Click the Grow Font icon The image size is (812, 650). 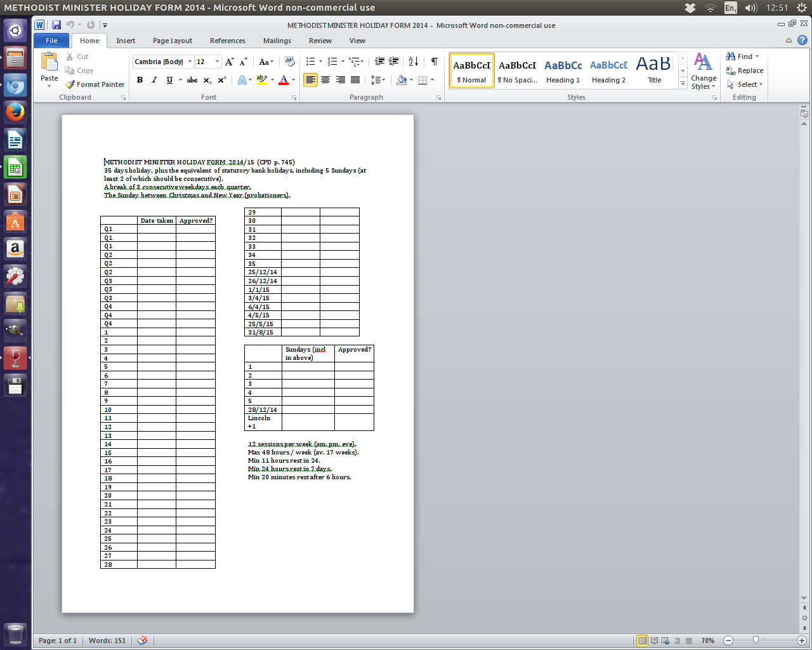(230, 62)
